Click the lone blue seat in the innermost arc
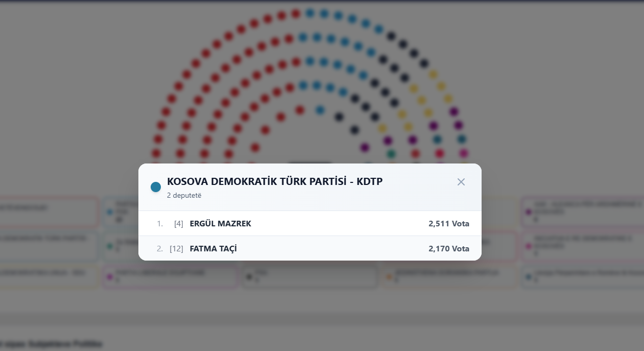Screen dimensions: 644x351 [x=320, y=110]
